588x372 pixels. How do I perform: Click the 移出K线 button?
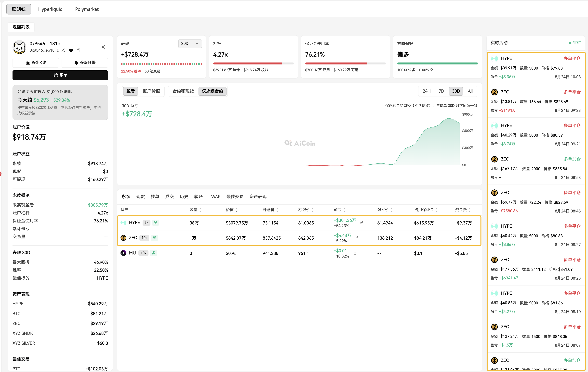point(36,63)
